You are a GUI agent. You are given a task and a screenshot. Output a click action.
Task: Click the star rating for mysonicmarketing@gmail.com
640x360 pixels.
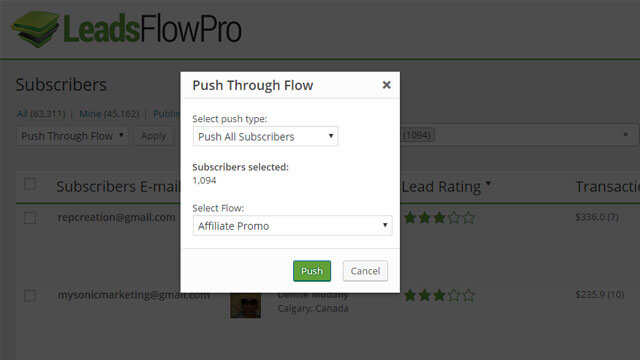(439, 295)
